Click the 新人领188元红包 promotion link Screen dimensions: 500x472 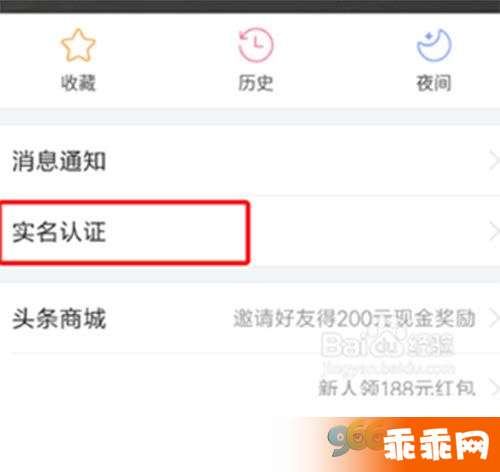397,388
